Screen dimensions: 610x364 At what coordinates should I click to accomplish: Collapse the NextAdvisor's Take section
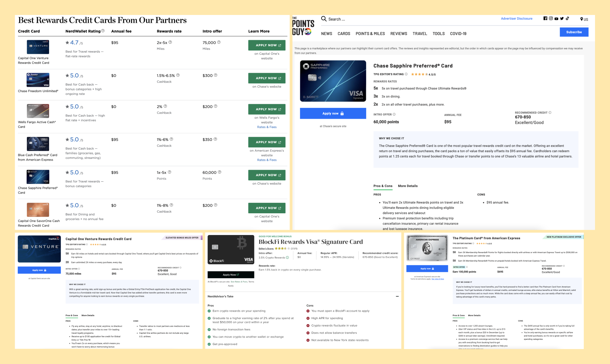pos(397,296)
